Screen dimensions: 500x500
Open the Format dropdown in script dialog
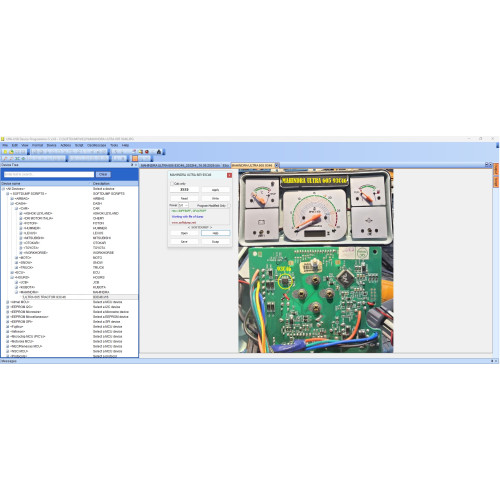click(x=183, y=205)
